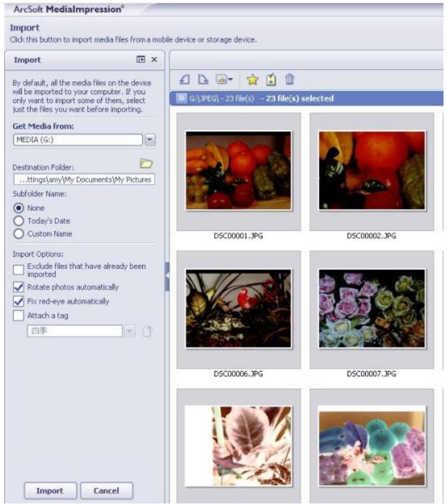This screenshot has width=447, height=504.
Task: Enable the Attach a tag checkbox
Action: pyautogui.click(x=19, y=316)
